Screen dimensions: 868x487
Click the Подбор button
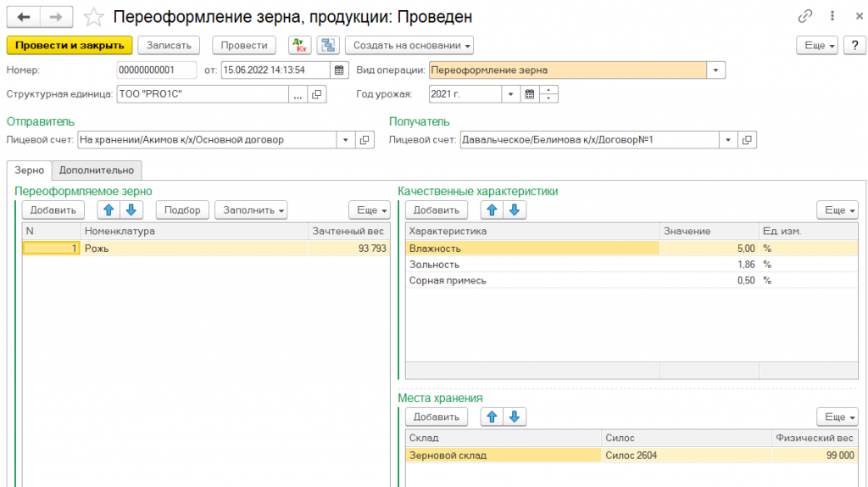(x=182, y=210)
